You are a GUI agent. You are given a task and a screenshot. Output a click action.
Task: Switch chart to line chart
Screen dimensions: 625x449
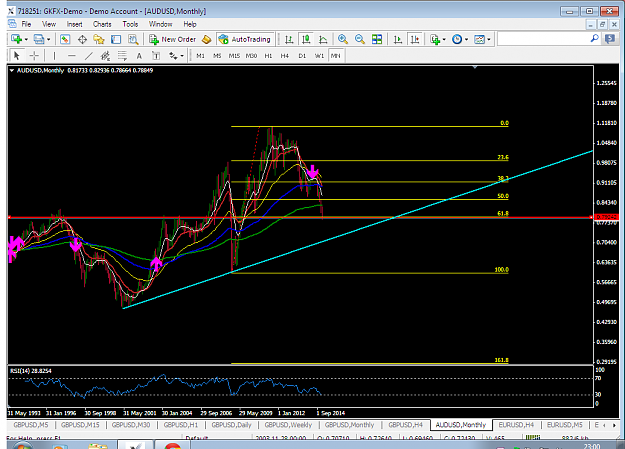pyautogui.click(x=323, y=39)
